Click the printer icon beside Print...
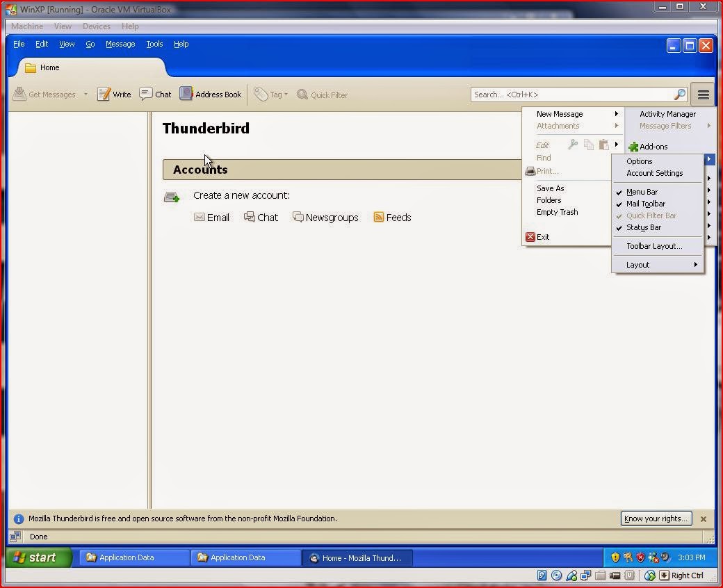The width and height of the screenshot is (723, 588). (530, 171)
